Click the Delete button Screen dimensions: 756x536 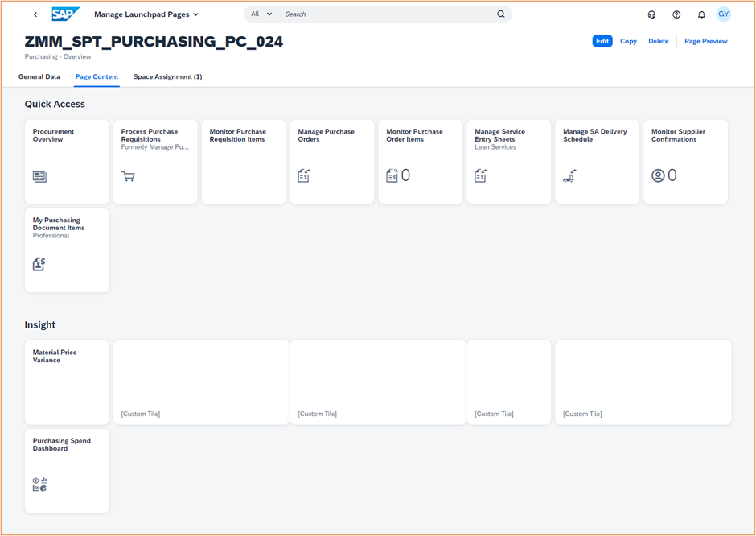point(658,41)
